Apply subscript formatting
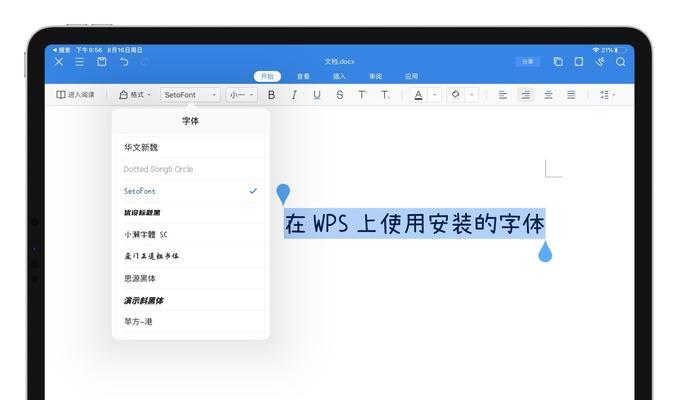The width and height of the screenshot is (678, 400). pos(385,95)
